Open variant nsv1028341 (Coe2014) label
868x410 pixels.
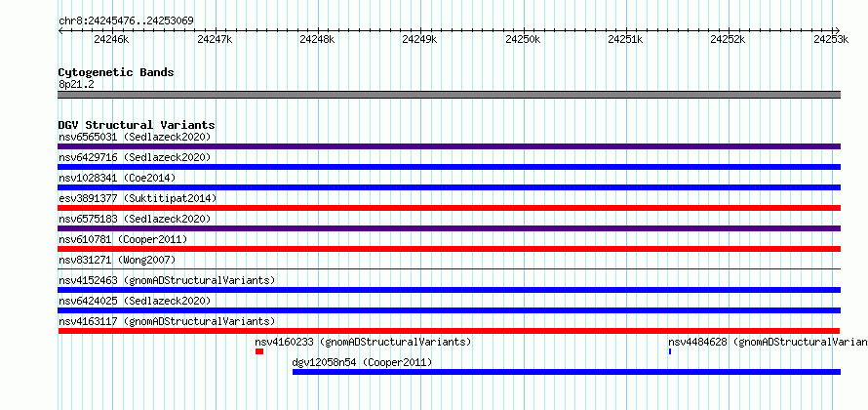(x=117, y=178)
